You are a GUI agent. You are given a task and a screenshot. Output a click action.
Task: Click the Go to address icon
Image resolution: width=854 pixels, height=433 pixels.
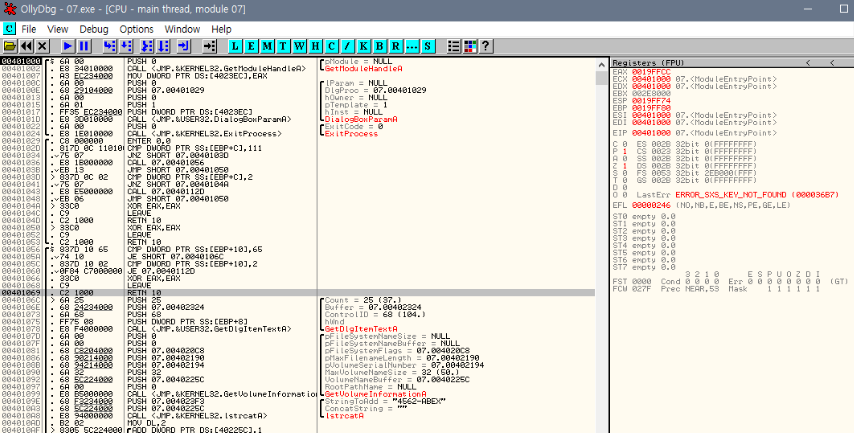(x=209, y=46)
